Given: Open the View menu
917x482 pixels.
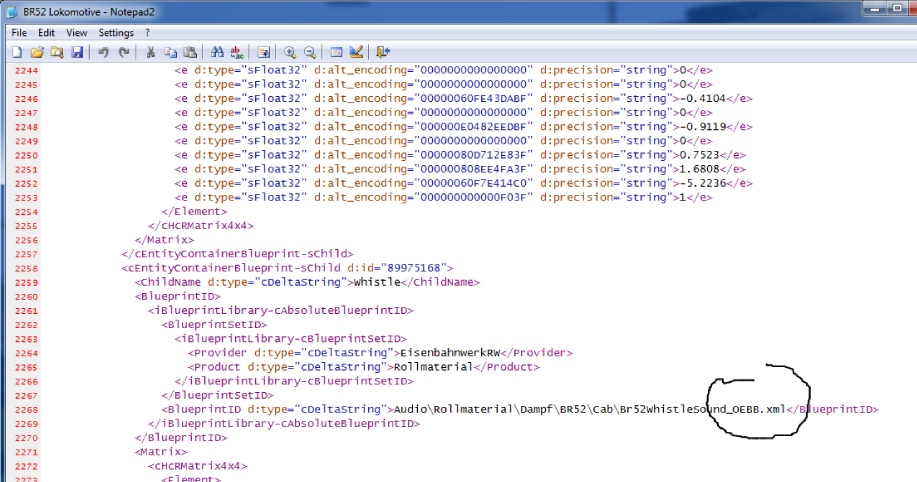Looking at the screenshot, I should 77,33.
